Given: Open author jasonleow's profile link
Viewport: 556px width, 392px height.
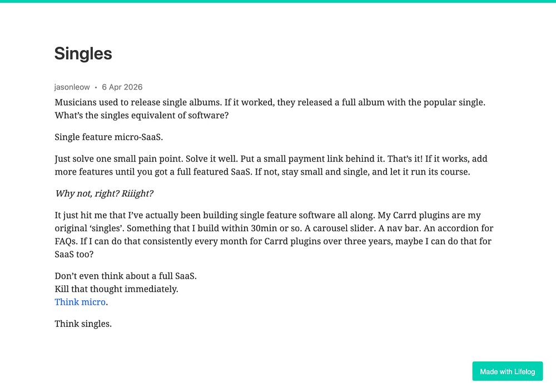Looking at the screenshot, I should pyautogui.click(x=72, y=87).
